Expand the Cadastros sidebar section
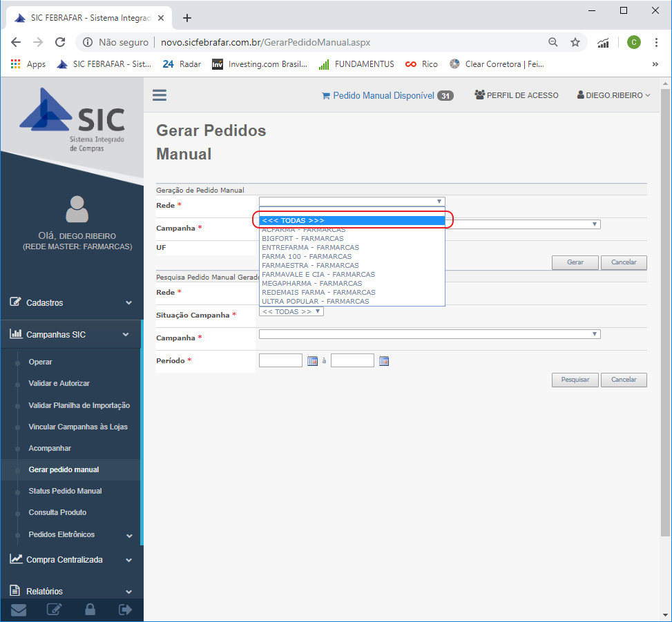Viewport: 672px width, 622px height. [x=71, y=302]
